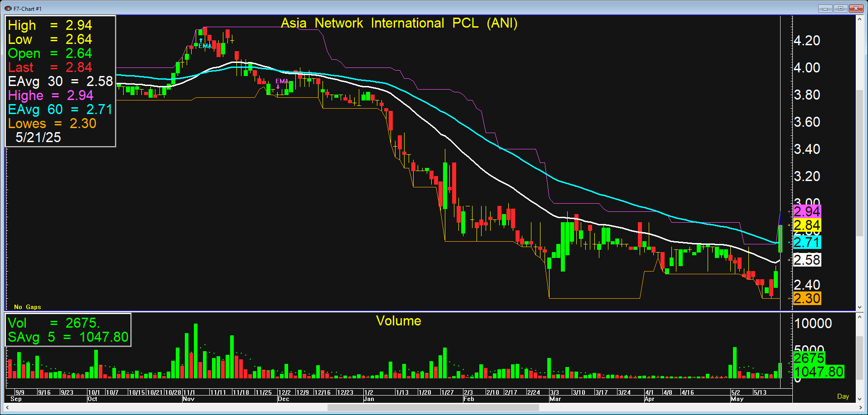868x415 pixels.
Task: Click the 'Highe = 2.94' readout
Action: [51, 95]
